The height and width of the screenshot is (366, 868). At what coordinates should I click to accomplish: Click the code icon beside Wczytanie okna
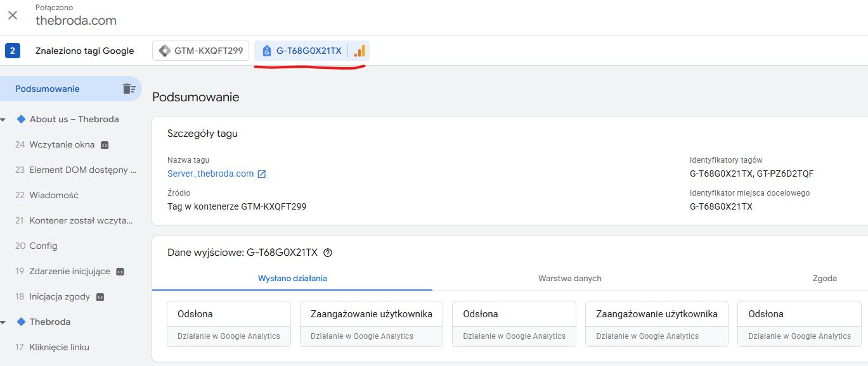pos(105,145)
